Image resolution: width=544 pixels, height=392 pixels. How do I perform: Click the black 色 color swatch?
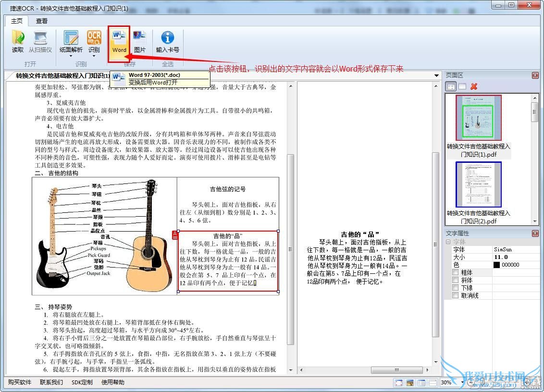click(x=496, y=265)
